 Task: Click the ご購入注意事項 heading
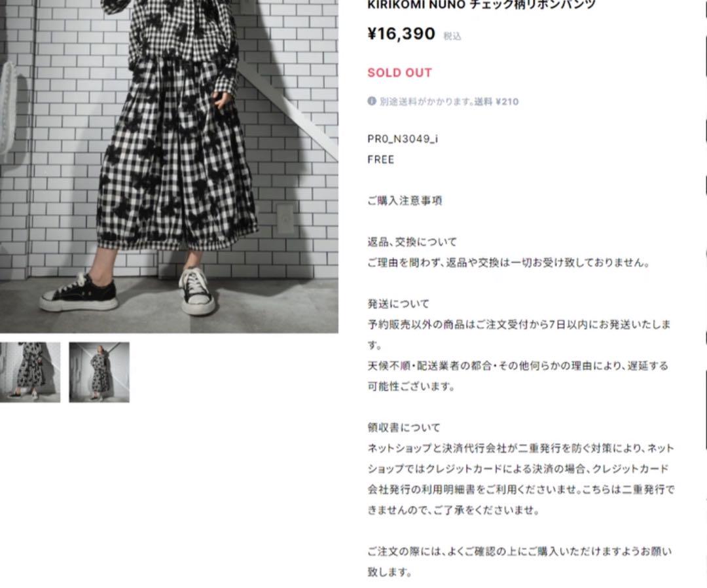point(405,200)
